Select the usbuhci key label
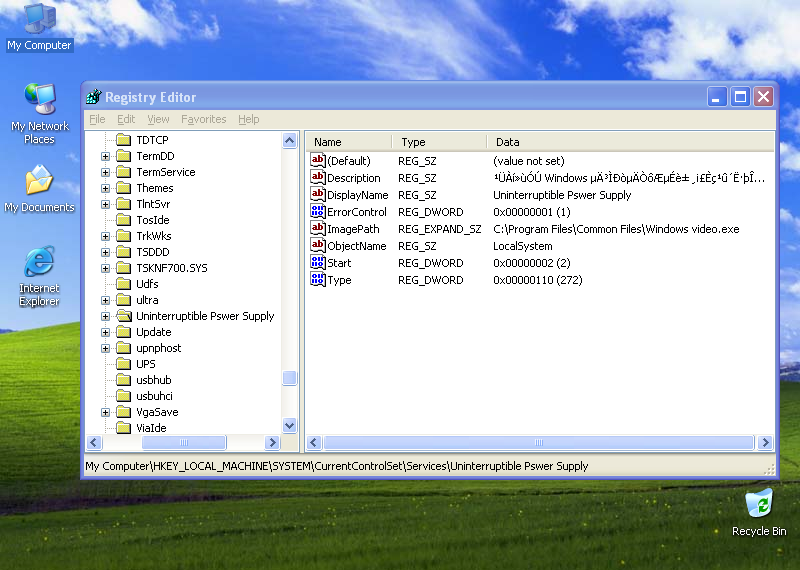The width and height of the screenshot is (800, 570). tap(155, 396)
